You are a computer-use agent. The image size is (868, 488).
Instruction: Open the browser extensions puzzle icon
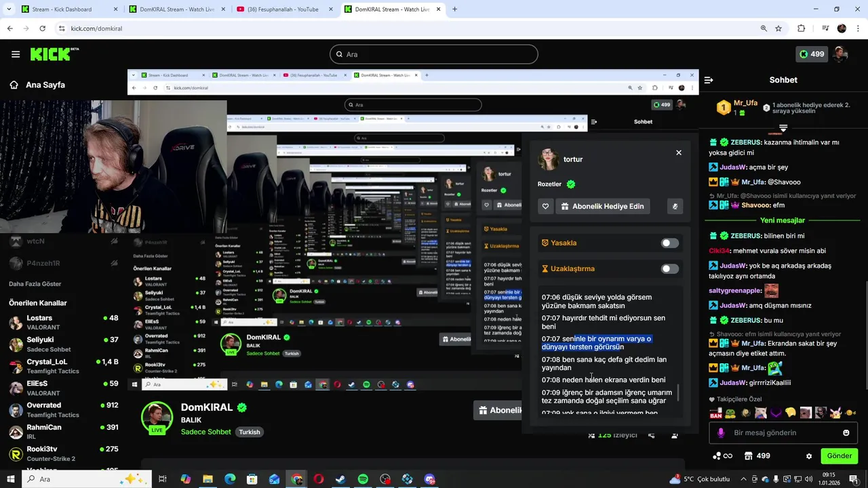tap(802, 28)
